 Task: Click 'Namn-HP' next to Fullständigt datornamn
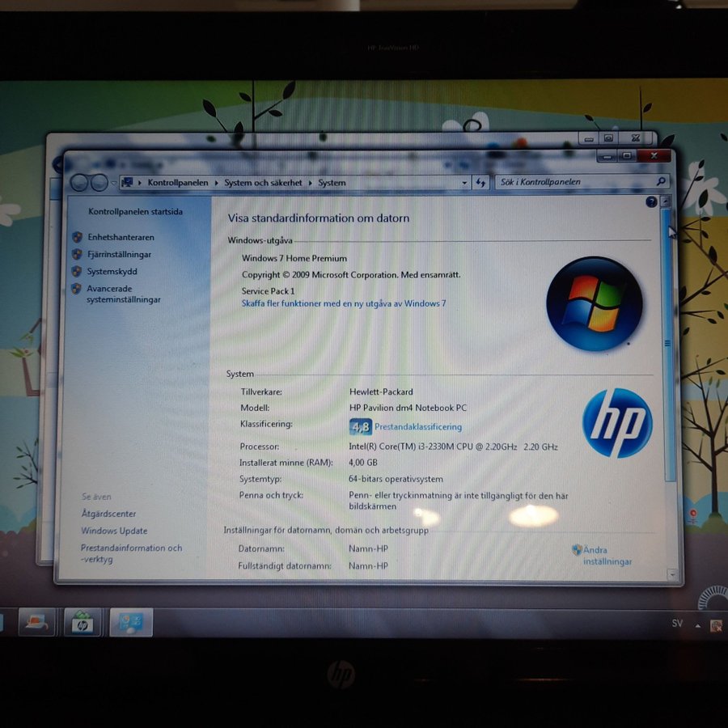tap(368, 566)
